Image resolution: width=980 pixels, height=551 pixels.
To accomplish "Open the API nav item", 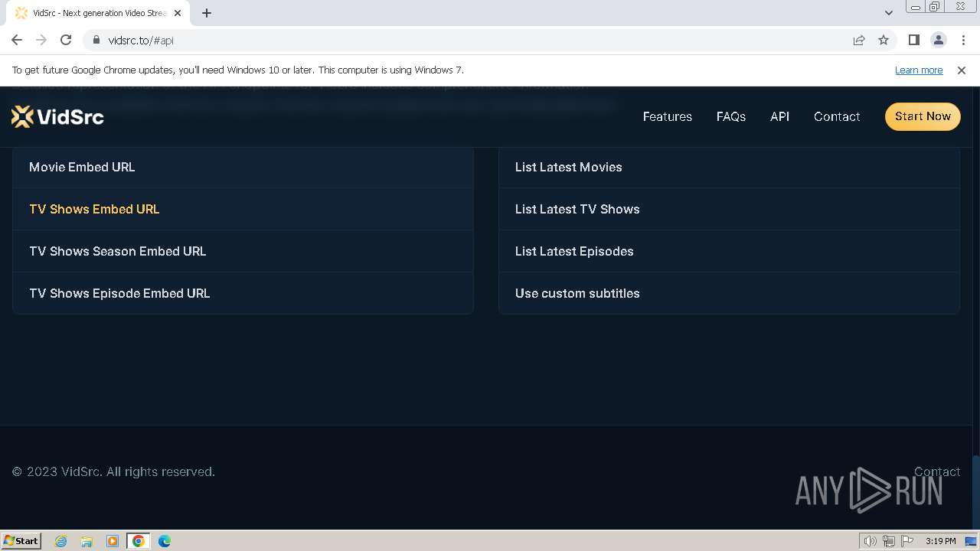I will click(779, 116).
